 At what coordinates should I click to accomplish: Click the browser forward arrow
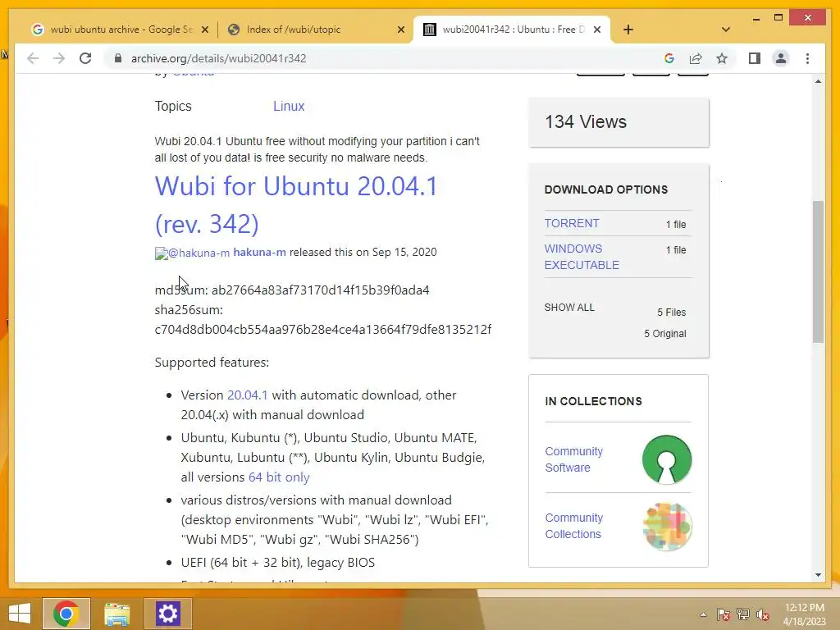(59, 58)
